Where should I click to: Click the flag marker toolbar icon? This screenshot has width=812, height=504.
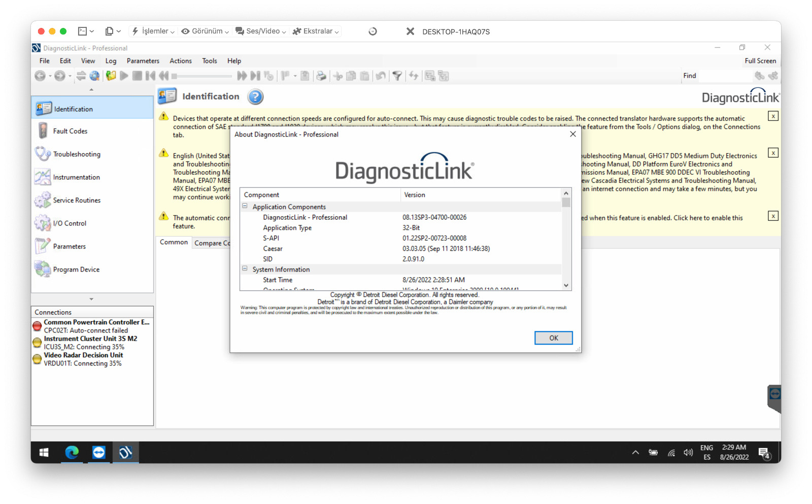point(285,76)
